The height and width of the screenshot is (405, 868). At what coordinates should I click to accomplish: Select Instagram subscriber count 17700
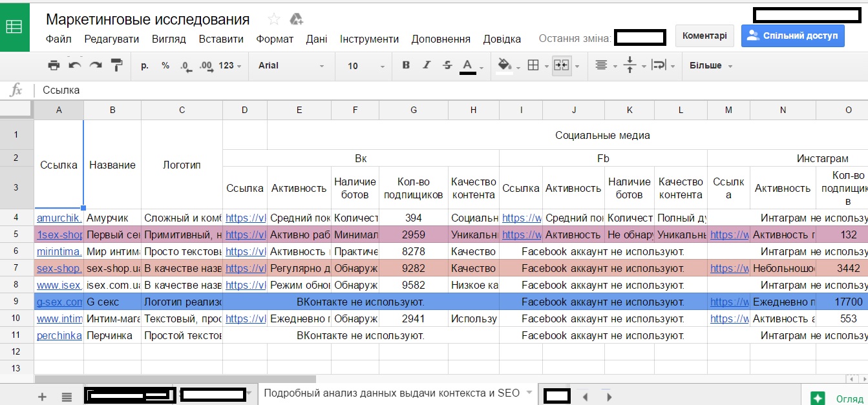point(849,302)
